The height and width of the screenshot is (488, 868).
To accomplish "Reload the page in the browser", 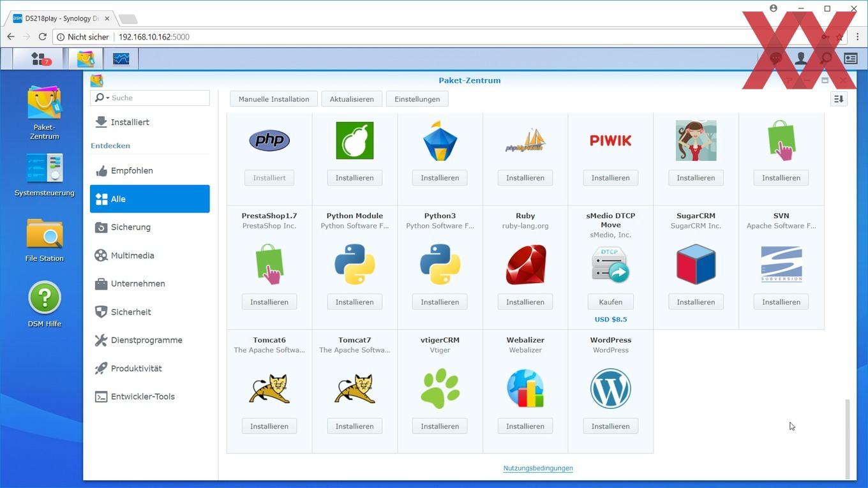I will coord(43,37).
